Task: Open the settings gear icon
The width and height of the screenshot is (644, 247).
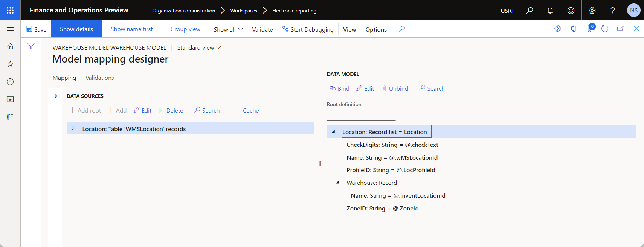Action: point(592,11)
